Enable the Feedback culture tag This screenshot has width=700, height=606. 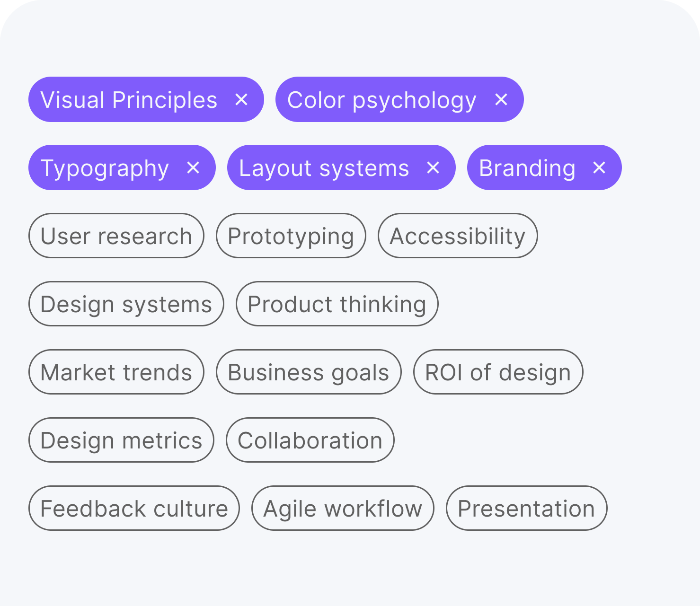pyautogui.click(x=134, y=508)
